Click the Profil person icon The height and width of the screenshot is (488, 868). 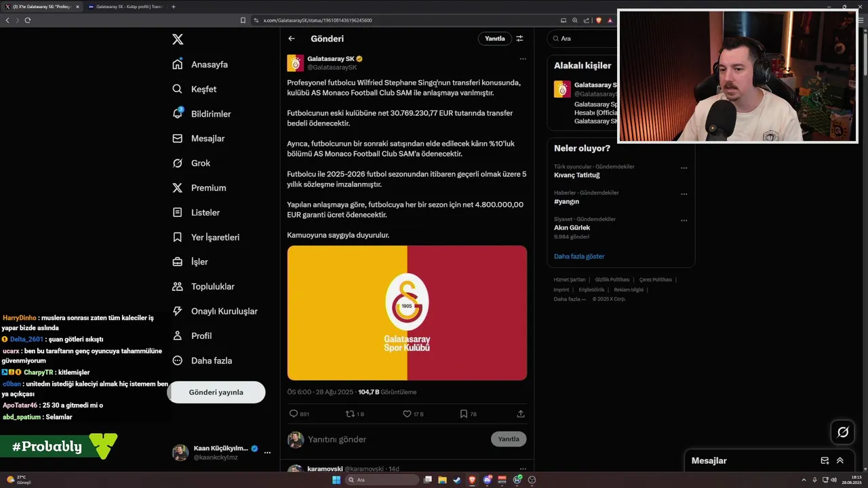tap(178, 335)
